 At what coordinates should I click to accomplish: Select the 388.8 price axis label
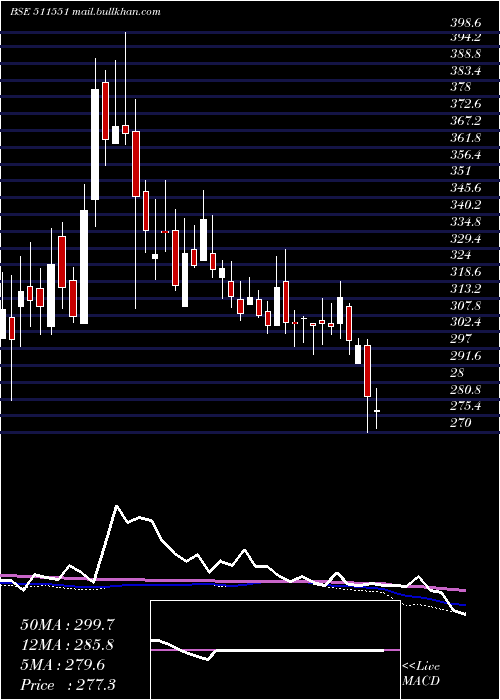pos(466,54)
